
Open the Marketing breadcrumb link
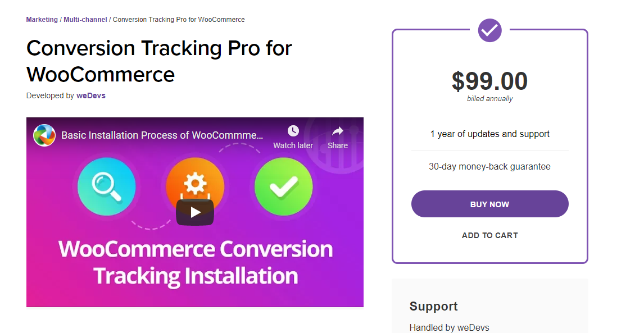click(x=42, y=19)
